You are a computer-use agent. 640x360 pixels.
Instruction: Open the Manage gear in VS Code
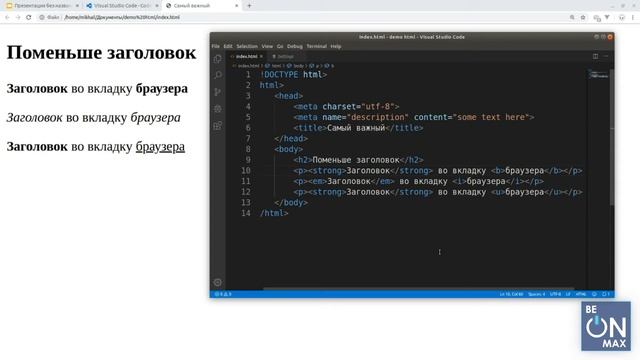point(218,282)
